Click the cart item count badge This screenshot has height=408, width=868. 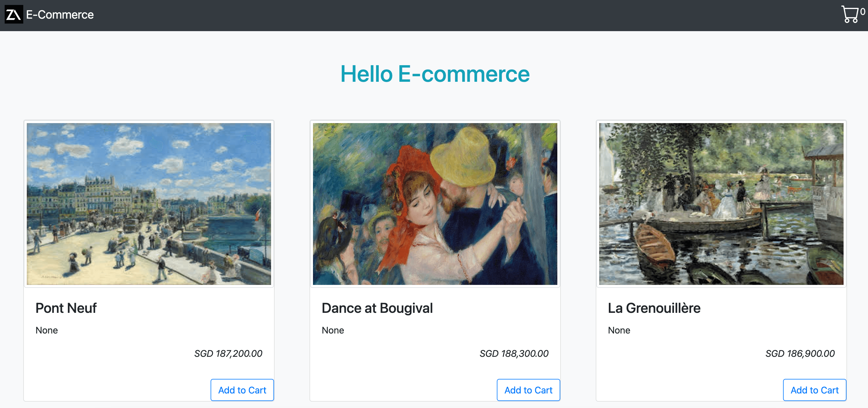coord(862,12)
